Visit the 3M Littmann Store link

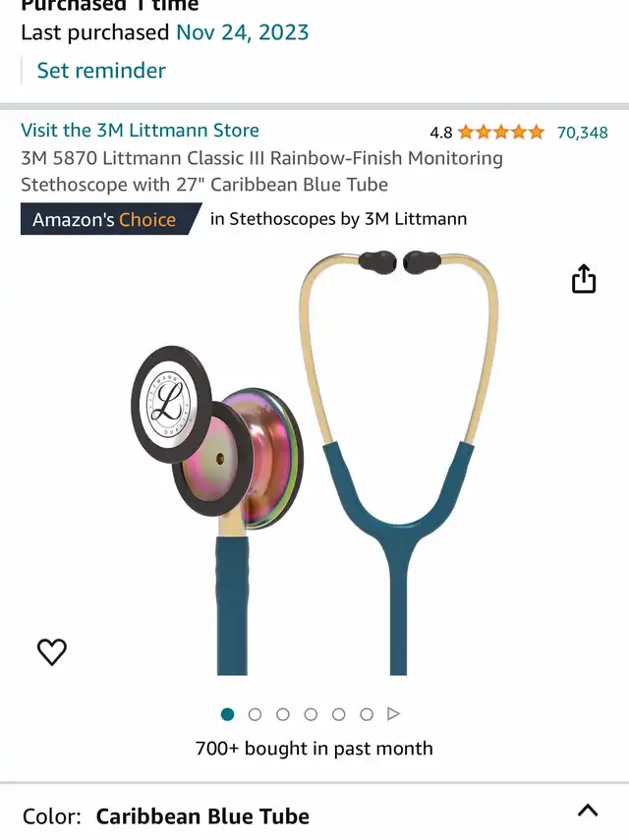pyautogui.click(x=140, y=131)
